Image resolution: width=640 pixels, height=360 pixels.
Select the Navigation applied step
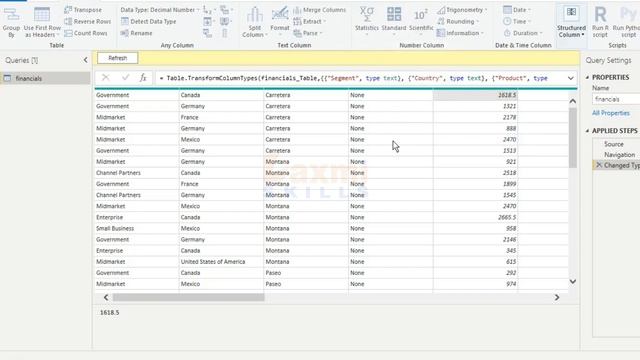(x=619, y=155)
